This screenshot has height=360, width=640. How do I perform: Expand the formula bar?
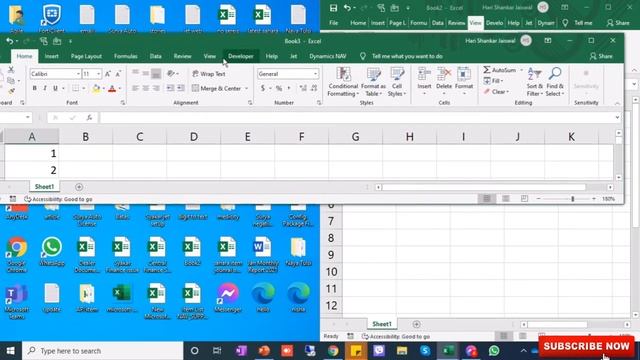(617, 118)
